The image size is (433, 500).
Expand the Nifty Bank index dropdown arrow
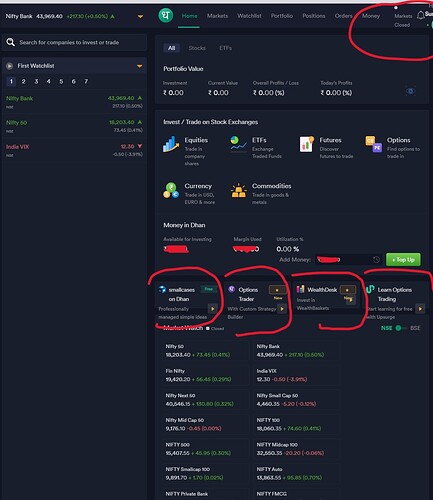click(x=140, y=17)
